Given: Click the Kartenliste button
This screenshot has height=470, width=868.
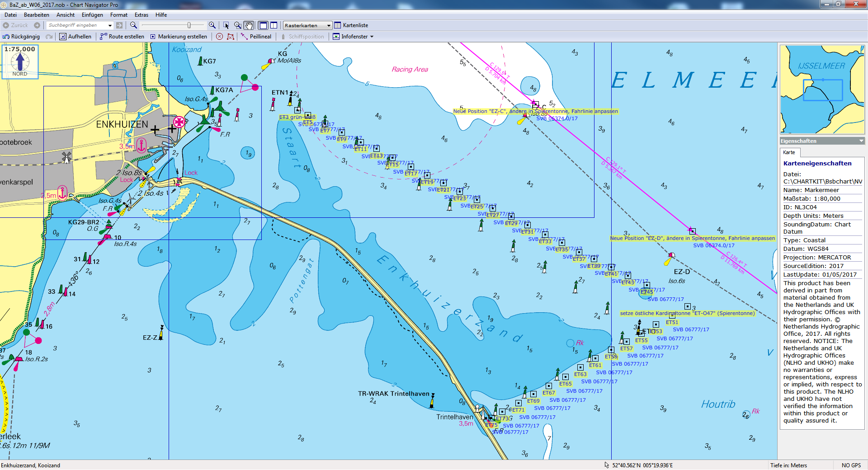Looking at the screenshot, I should pyautogui.click(x=351, y=25).
